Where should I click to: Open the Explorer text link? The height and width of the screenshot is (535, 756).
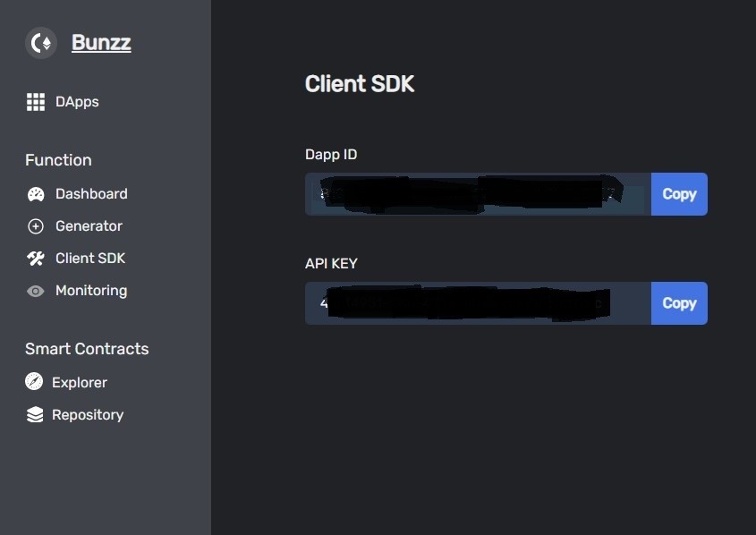pyautogui.click(x=80, y=382)
